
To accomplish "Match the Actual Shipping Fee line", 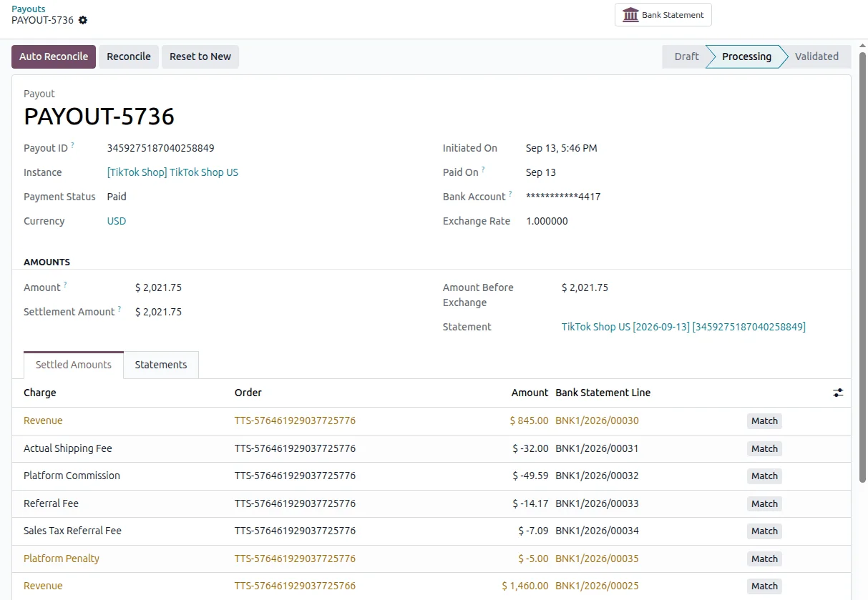I will [764, 449].
